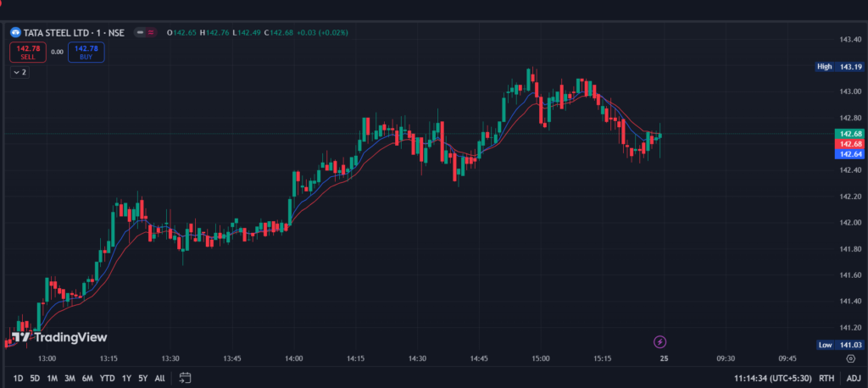868x388 pixels.
Task: Switch to the YTD time range
Action: point(107,378)
